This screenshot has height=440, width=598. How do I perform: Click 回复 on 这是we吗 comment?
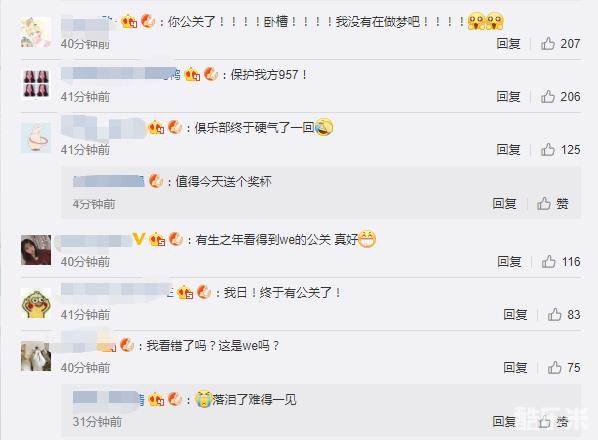[515, 367]
